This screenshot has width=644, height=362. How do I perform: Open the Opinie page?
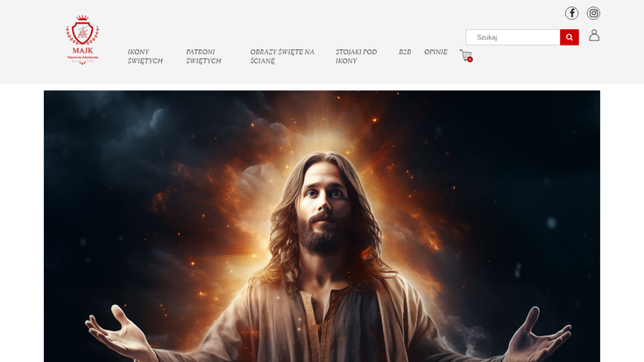[435, 52]
